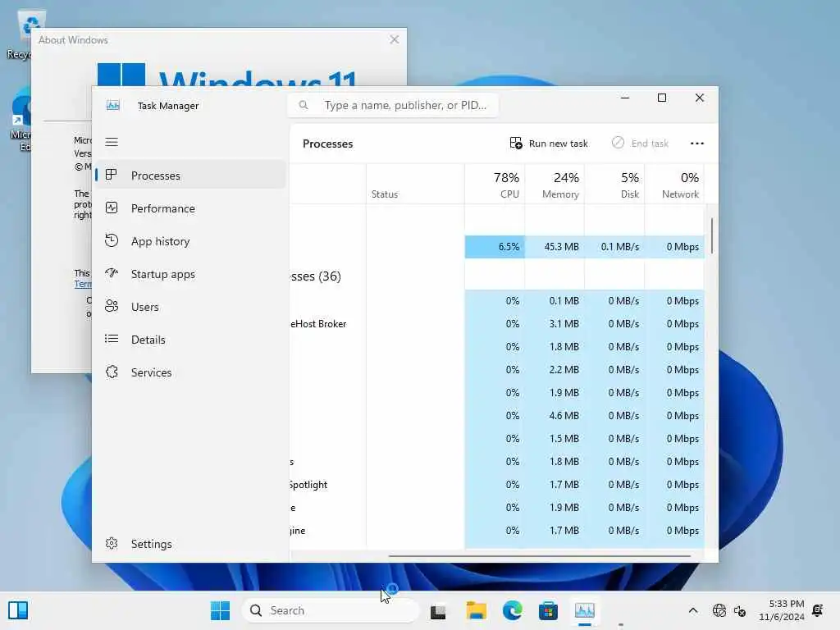This screenshot has height=630, width=840.
Task: Open Microsoft Store from taskbar
Action: 548,610
